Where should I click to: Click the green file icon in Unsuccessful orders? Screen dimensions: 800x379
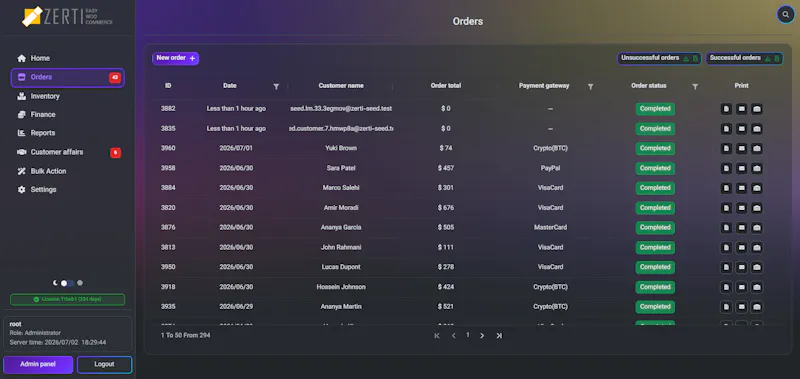(x=695, y=59)
